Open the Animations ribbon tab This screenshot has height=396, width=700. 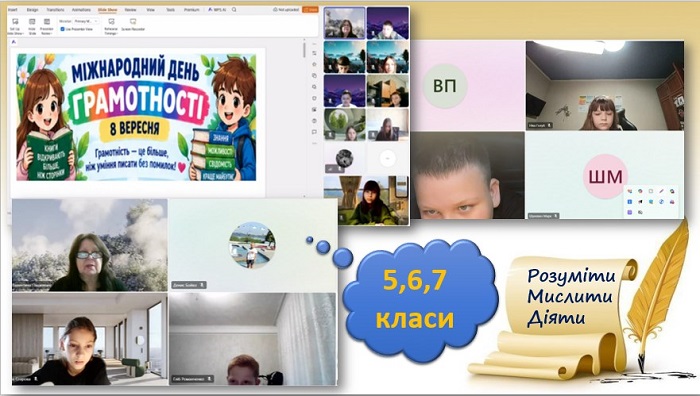[x=81, y=9]
